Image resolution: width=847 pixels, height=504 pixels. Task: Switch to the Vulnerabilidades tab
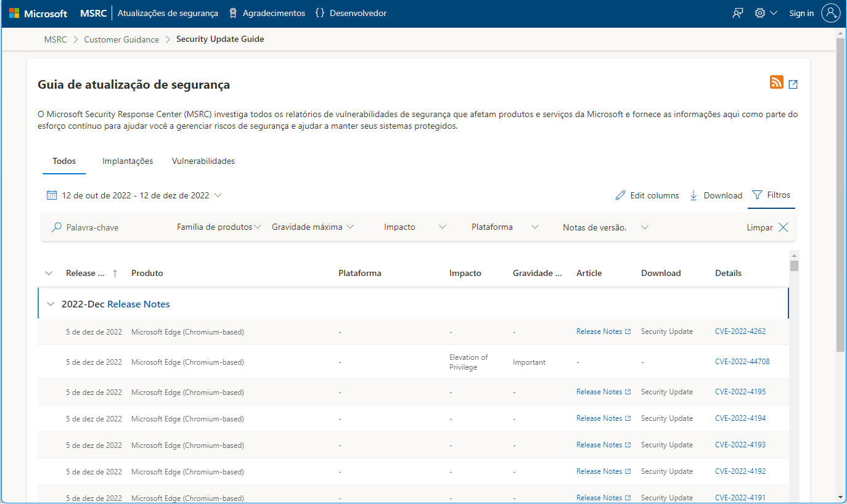point(203,161)
